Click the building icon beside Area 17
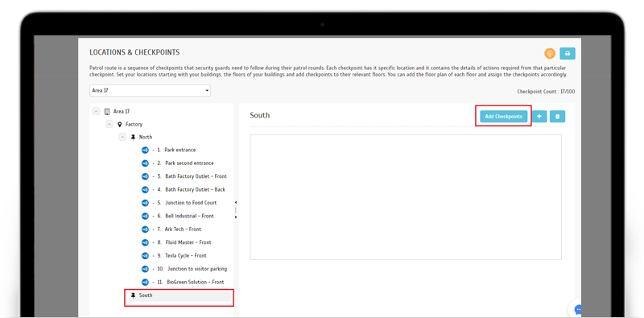644x318 pixels. click(107, 111)
